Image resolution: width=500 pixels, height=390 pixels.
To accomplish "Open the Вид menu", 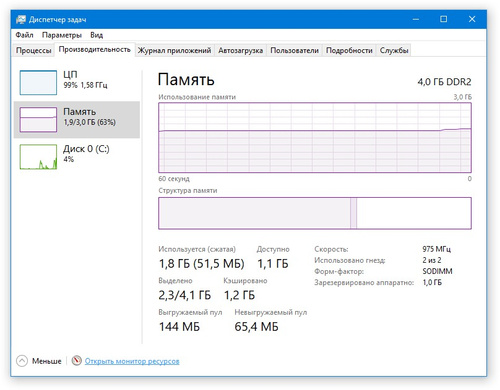I will [96, 35].
